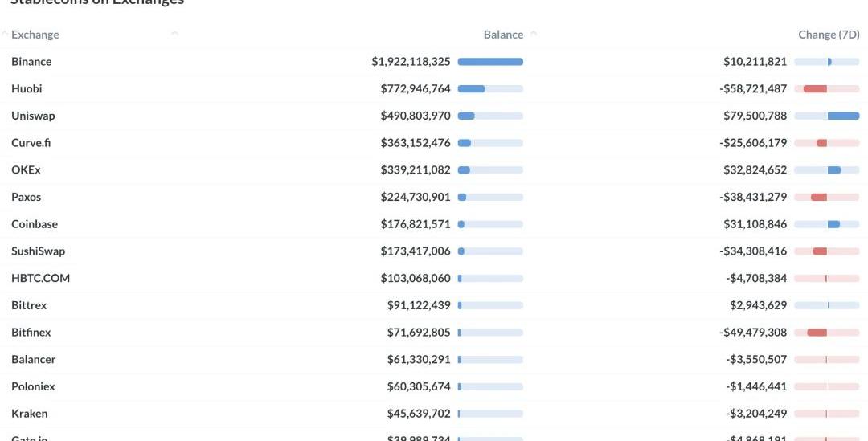Select the Paxos row
Viewport: 868px width, 441px height.
click(x=26, y=197)
